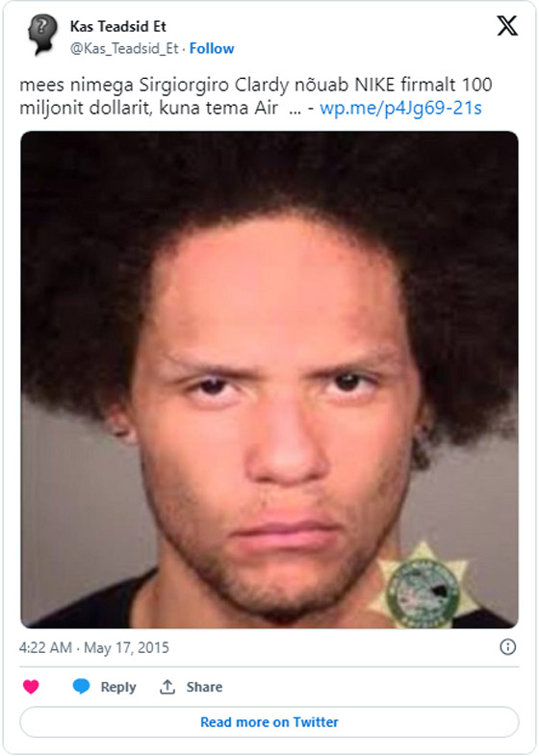Image resolution: width=539 pixels, height=756 pixels.
Task: Click the Share text label
Action: [x=205, y=687]
